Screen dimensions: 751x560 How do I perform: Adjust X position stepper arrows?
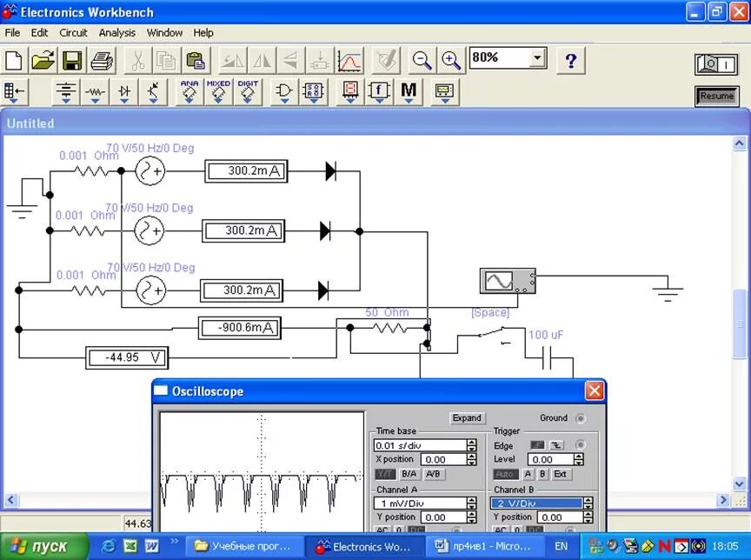coord(471,459)
